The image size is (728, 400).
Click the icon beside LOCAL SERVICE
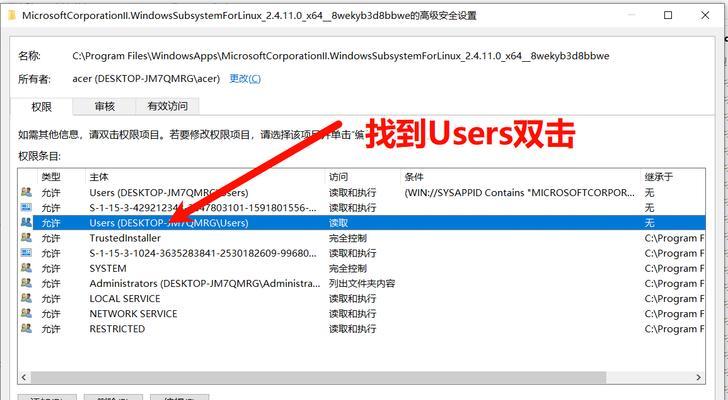pos(26,298)
